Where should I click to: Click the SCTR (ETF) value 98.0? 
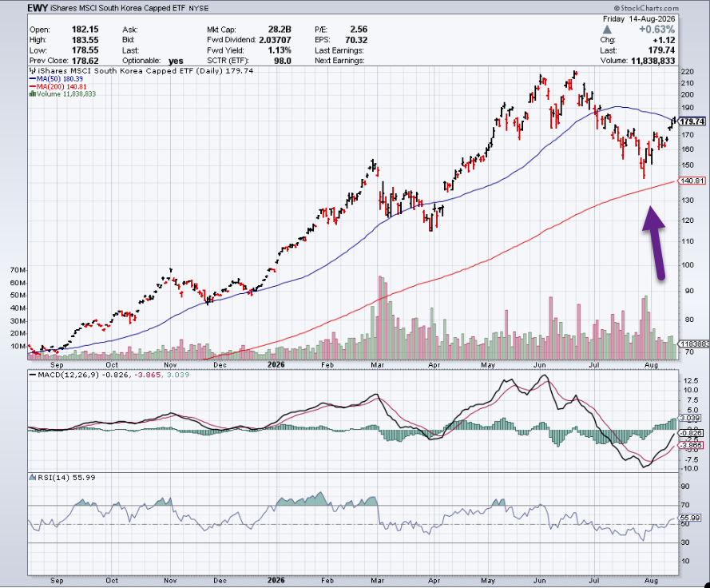tap(283, 61)
